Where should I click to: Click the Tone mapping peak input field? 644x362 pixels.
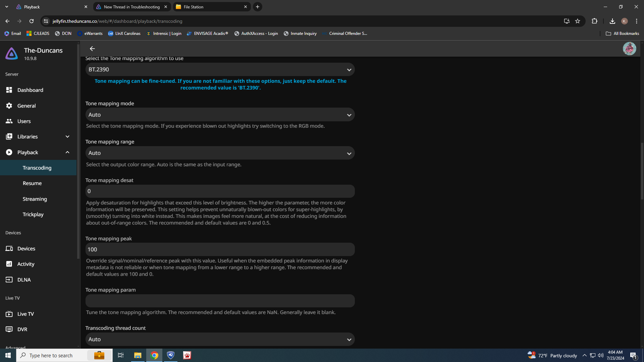tap(220, 249)
